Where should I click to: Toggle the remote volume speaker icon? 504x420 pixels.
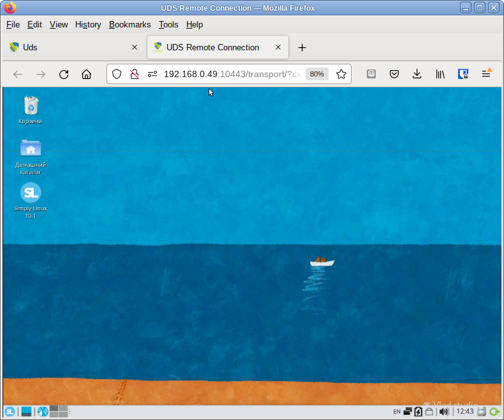444,411
